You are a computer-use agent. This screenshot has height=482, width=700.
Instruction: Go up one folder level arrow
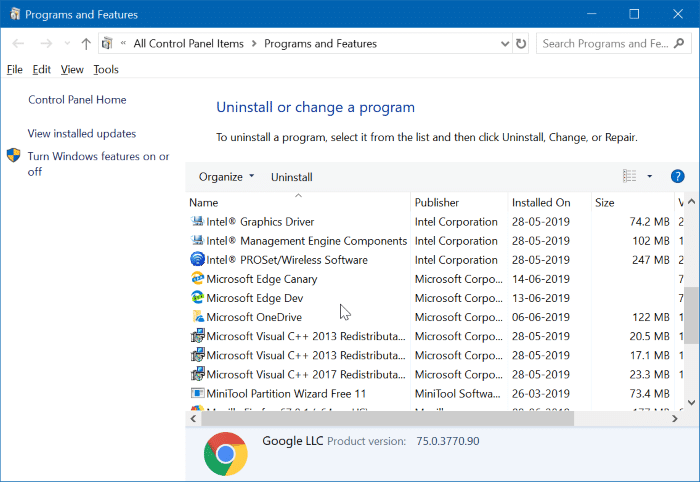pyautogui.click(x=86, y=44)
